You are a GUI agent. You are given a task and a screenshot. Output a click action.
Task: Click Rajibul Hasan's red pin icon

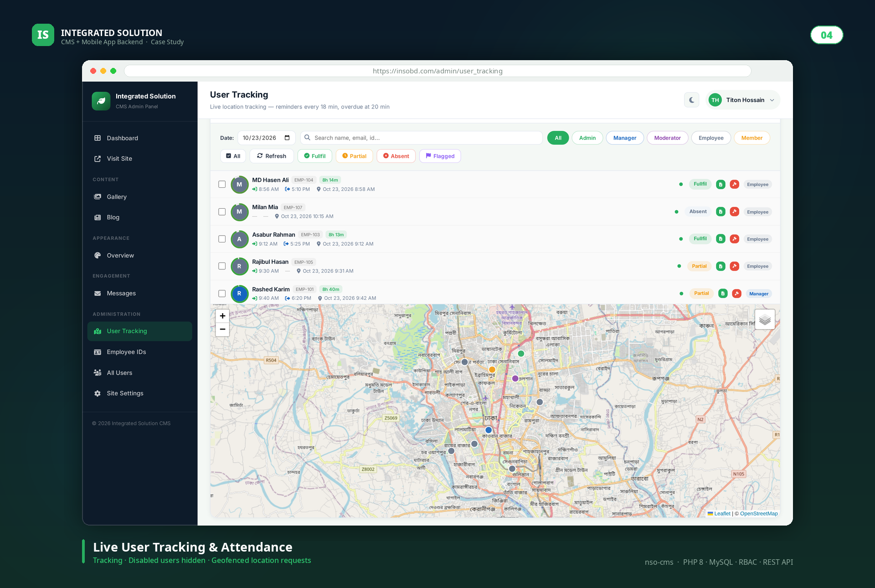pos(734,266)
